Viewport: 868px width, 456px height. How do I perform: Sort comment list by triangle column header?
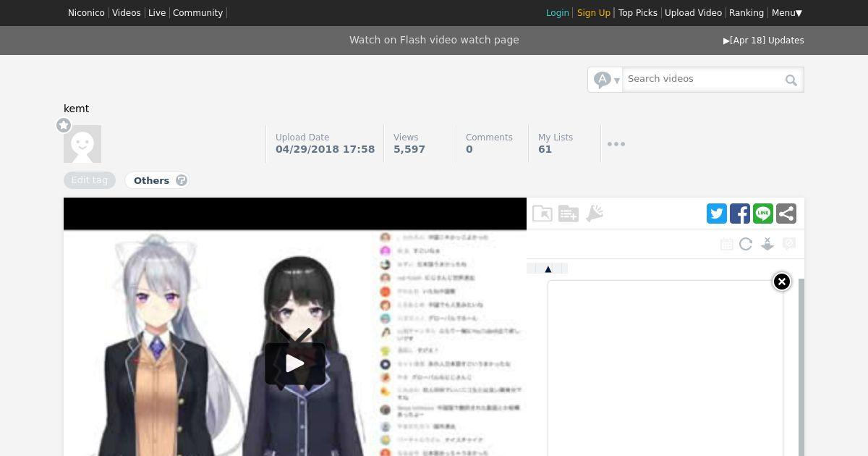coord(548,269)
